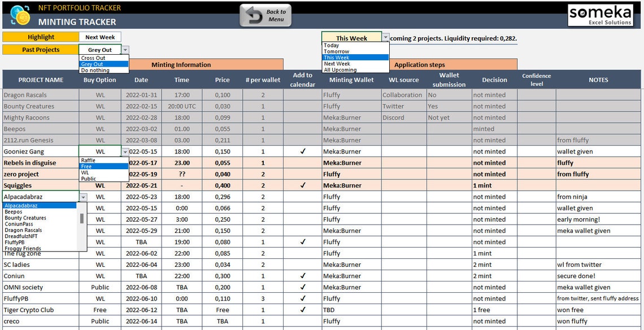This screenshot has height=330, width=644.
Task: Click the Back to Menu button
Action: [266, 15]
